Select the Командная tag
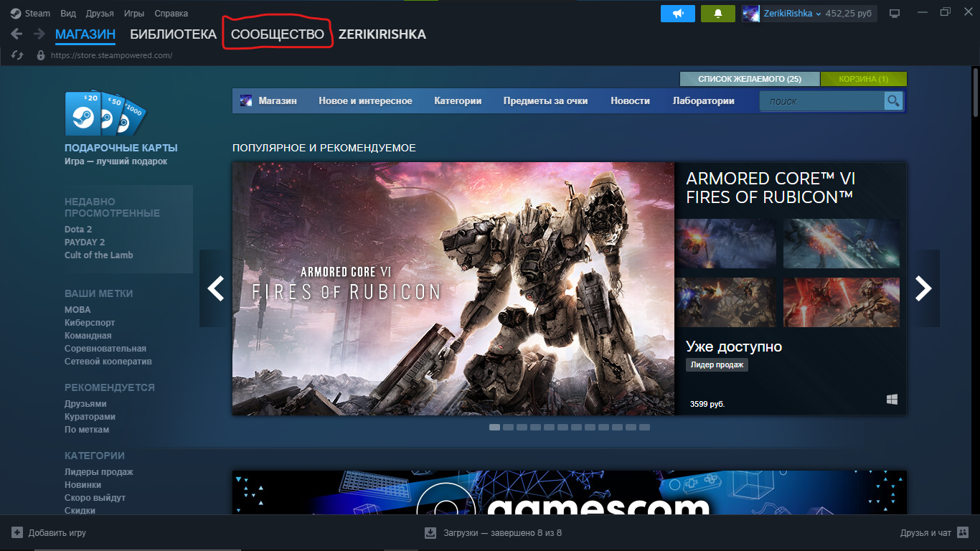This screenshot has height=551, width=980. 88,336
